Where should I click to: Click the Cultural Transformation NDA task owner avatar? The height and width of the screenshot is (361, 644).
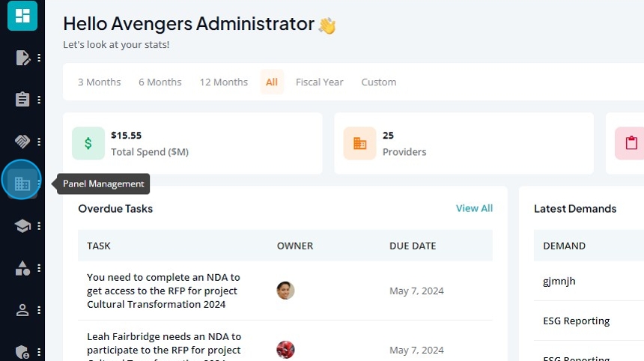tap(285, 291)
